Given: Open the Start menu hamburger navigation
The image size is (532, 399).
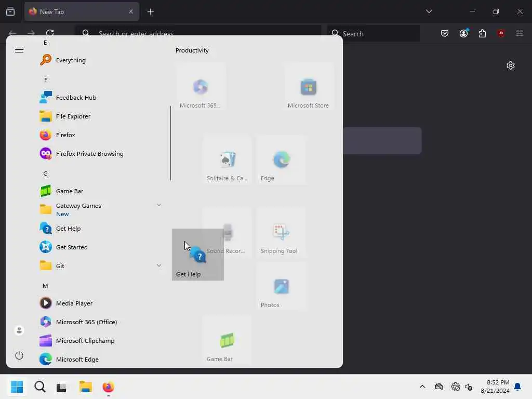Looking at the screenshot, I should point(19,50).
